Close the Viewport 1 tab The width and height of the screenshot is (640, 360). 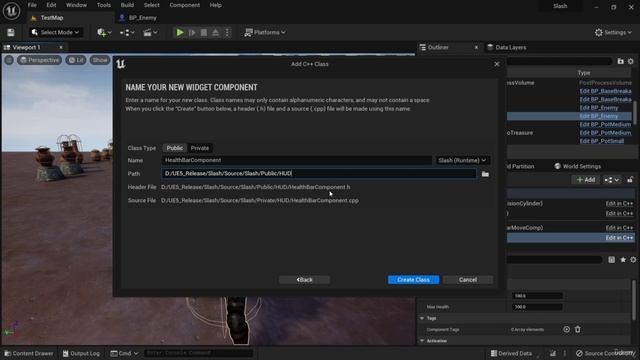[61, 47]
